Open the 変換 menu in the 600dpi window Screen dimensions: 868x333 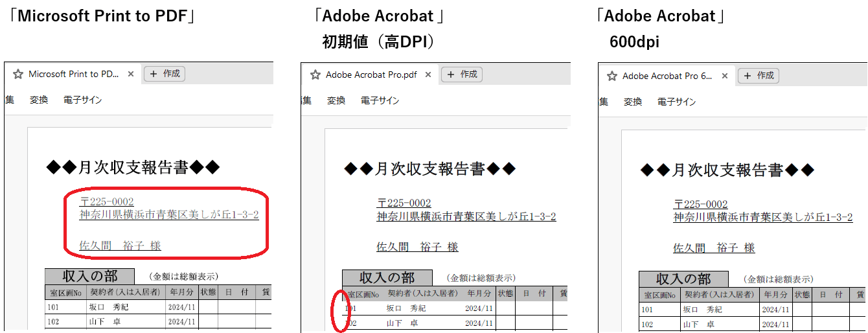[x=633, y=102]
